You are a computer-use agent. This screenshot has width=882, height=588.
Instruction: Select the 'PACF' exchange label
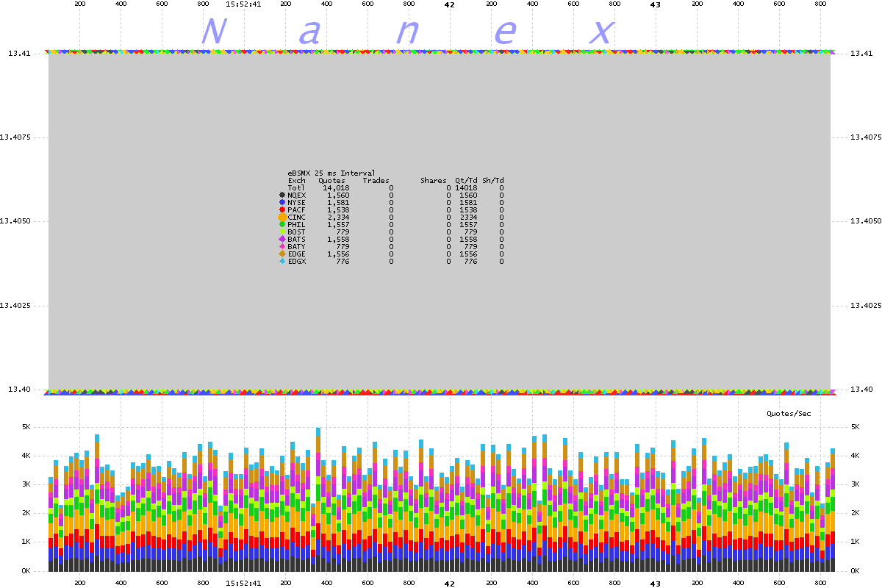click(x=296, y=209)
